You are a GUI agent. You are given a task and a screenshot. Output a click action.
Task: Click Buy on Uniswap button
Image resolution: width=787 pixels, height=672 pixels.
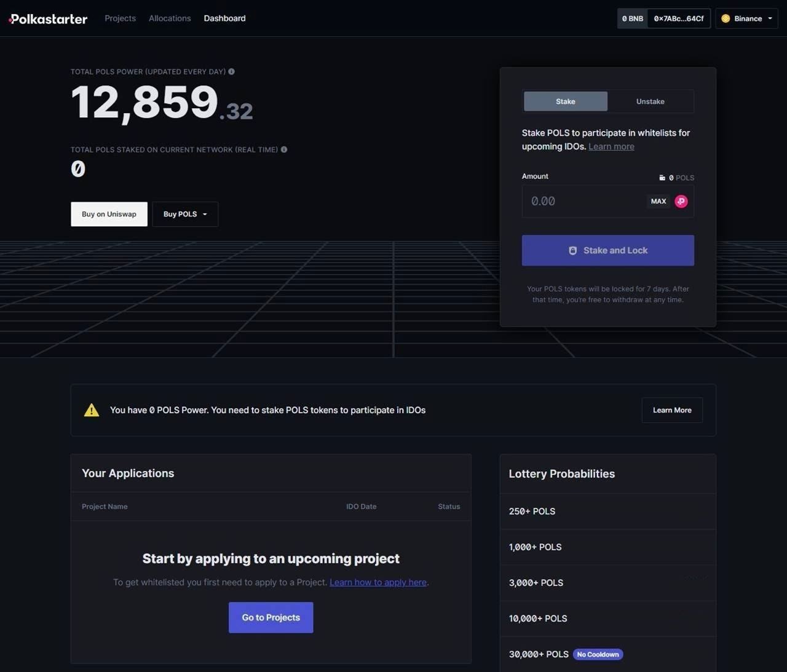(109, 214)
